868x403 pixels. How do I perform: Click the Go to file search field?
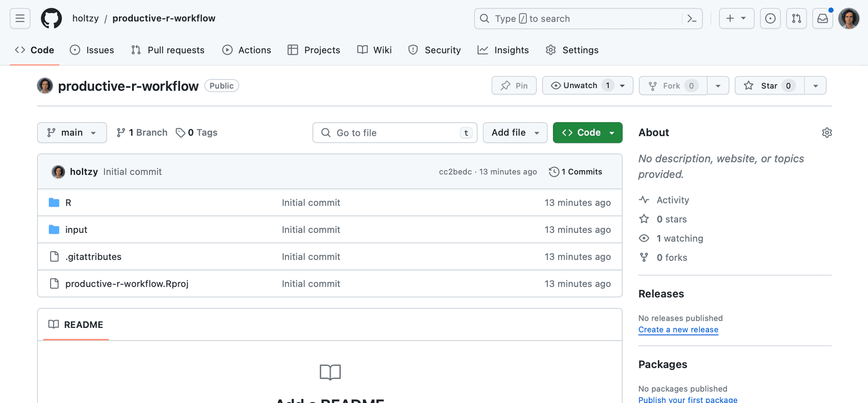(394, 133)
